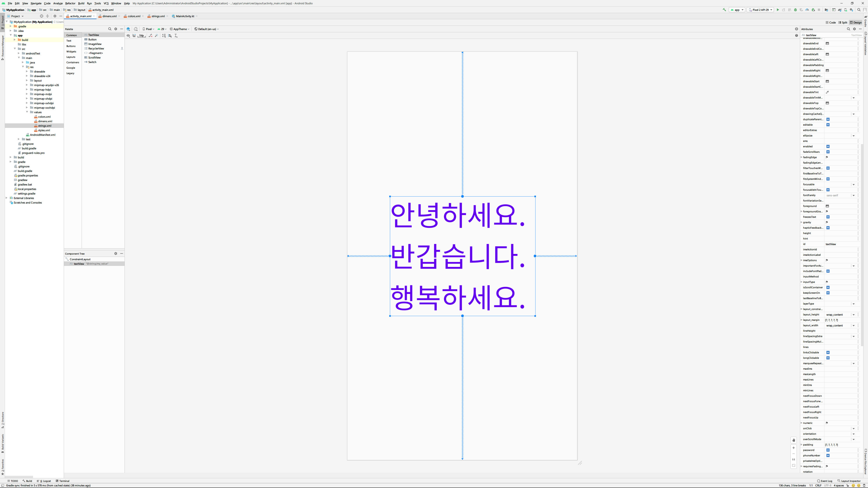Click the pan hand tool on canvas
The image size is (868, 488).
tap(794, 440)
